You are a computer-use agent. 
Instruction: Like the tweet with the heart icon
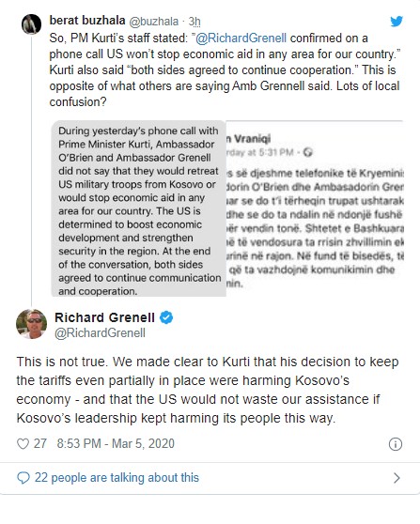coord(23,444)
